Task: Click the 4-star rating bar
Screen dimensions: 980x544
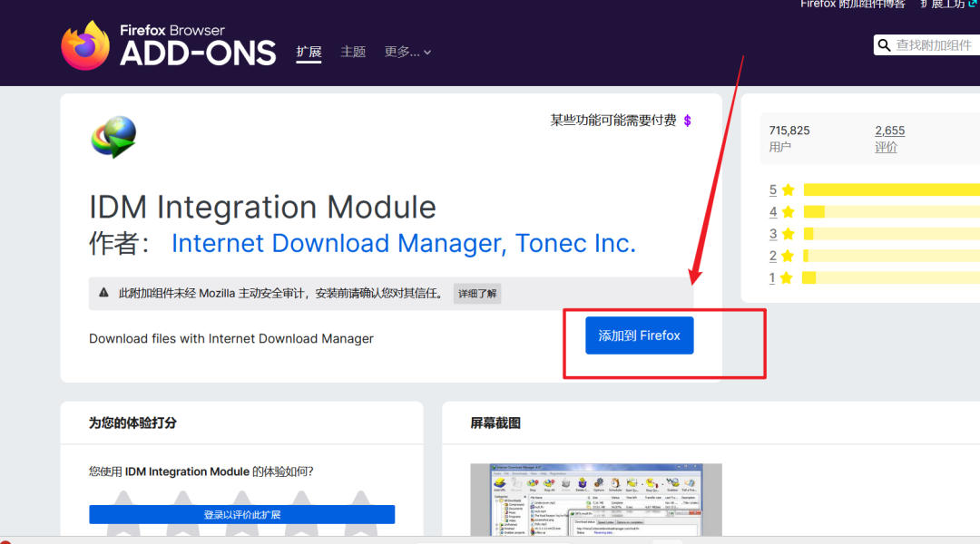Action: (892, 212)
